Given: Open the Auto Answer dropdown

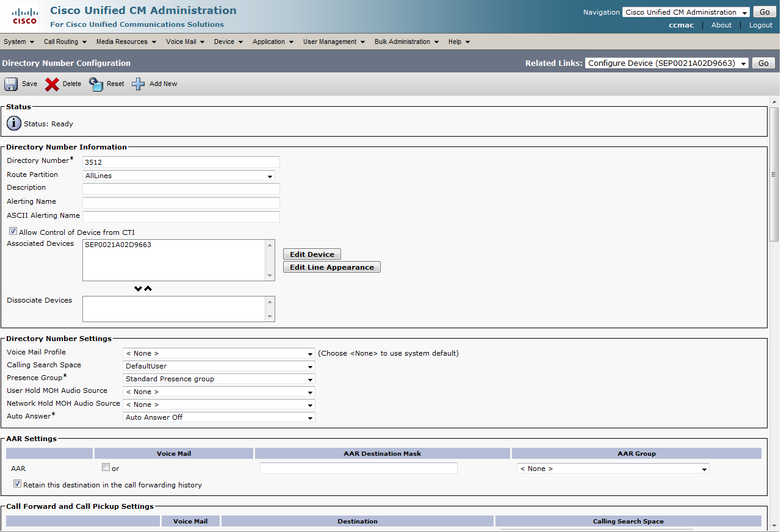Looking at the screenshot, I should click(x=218, y=417).
